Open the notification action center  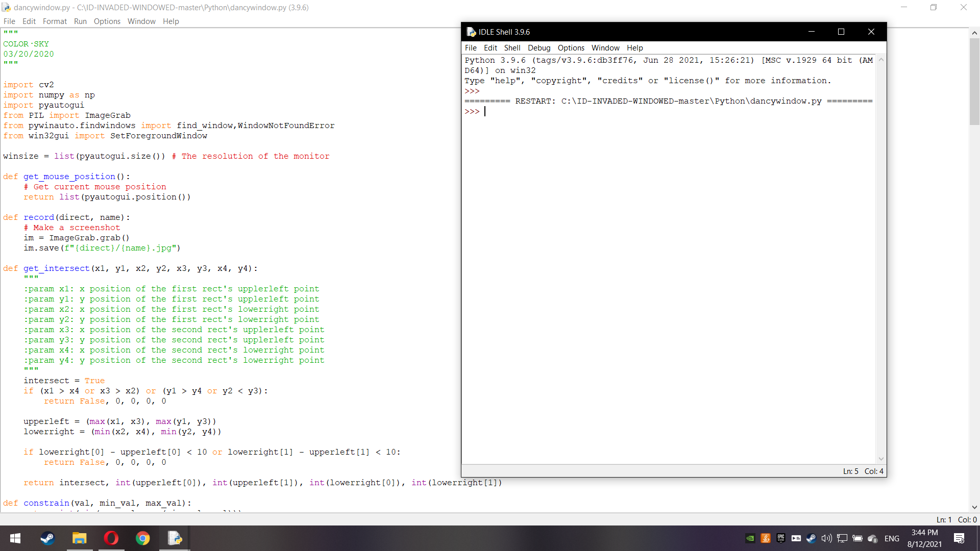(x=959, y=538)
